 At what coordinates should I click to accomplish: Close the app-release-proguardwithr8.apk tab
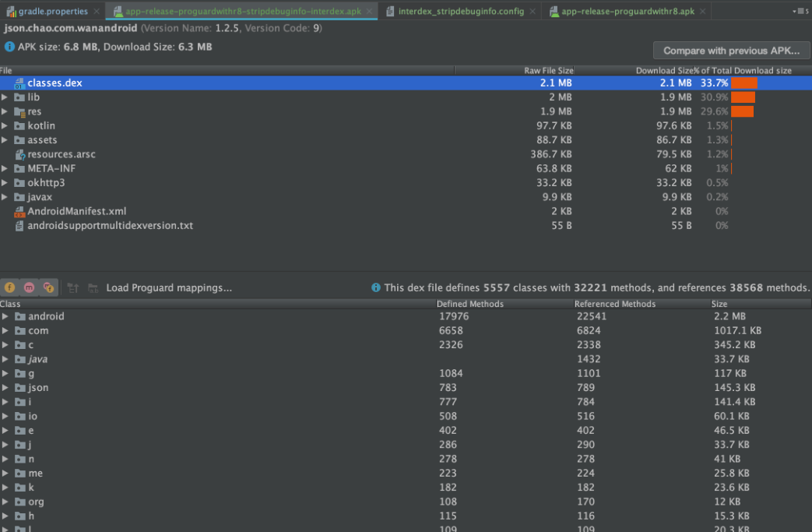point(703,11)
